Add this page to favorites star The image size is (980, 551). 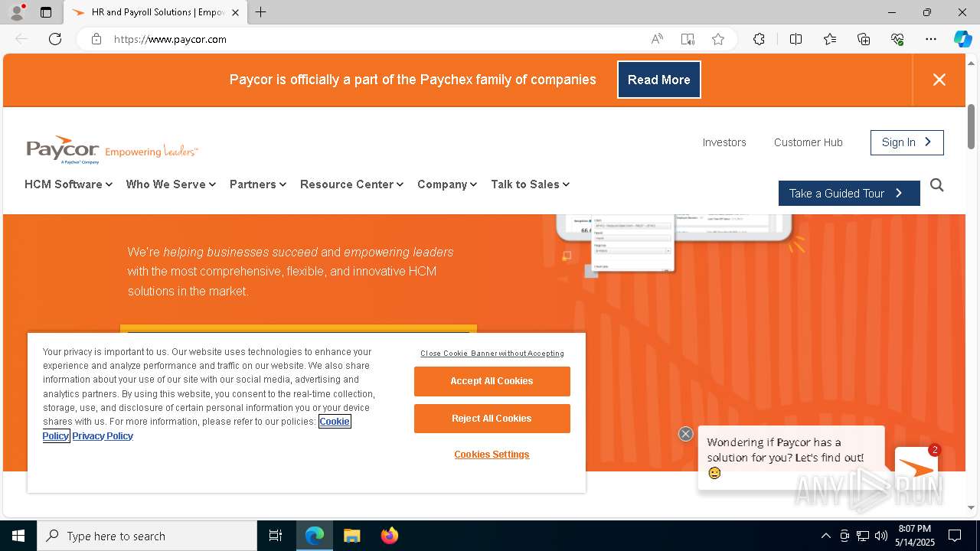point(718,39)
